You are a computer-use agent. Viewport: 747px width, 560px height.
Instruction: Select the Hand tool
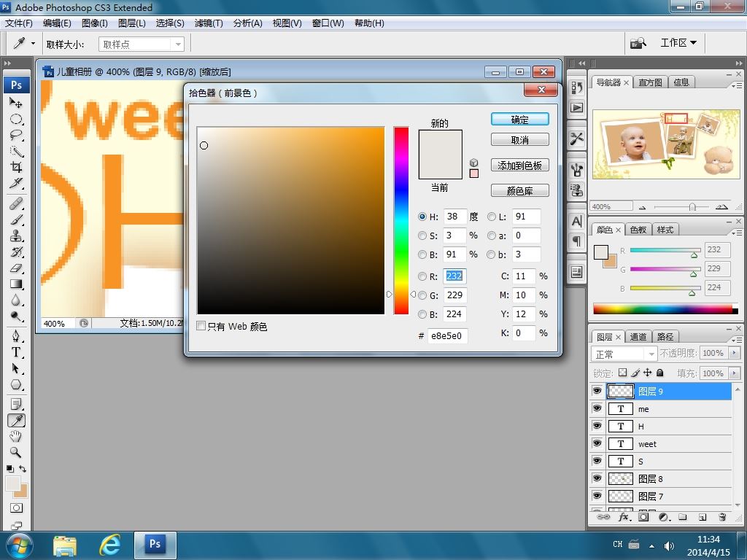pyautogui.click(x=16, y=436)
